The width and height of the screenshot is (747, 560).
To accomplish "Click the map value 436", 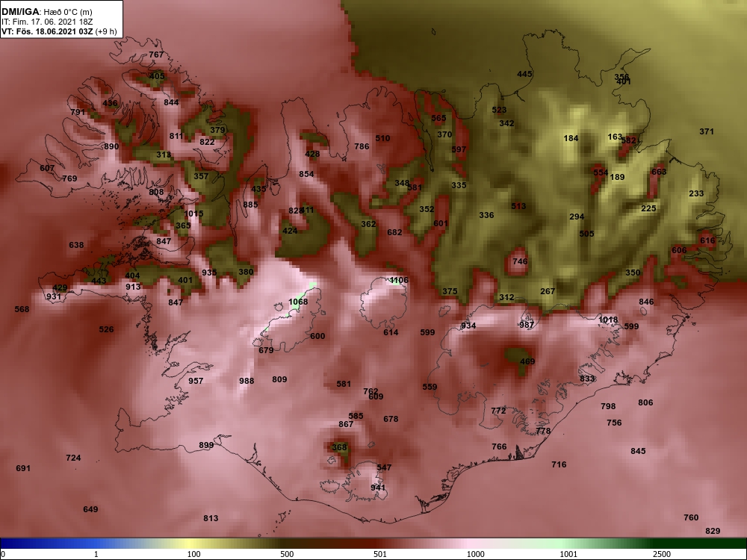I will coord(110,103).
